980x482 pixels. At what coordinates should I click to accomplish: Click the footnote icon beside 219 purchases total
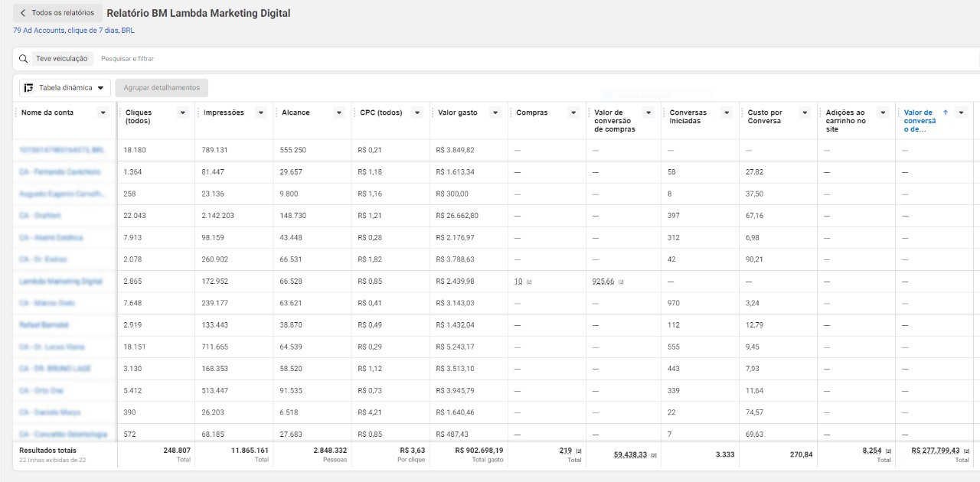coord(578,451)
